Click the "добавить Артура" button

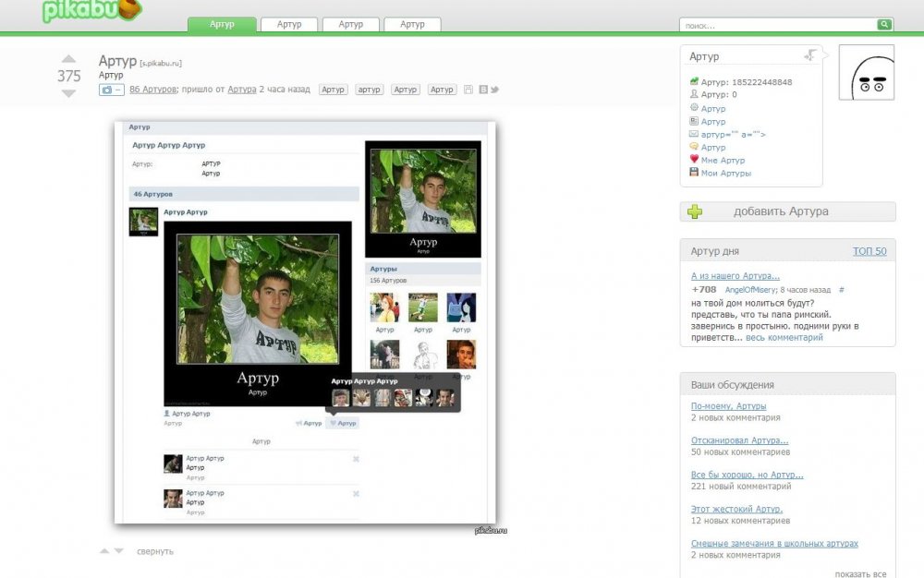coord(787,211)
